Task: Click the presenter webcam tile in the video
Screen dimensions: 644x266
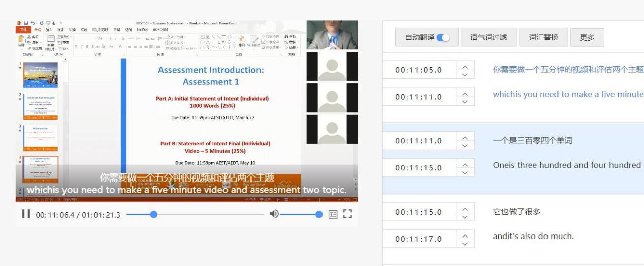Action: (332, 35)
